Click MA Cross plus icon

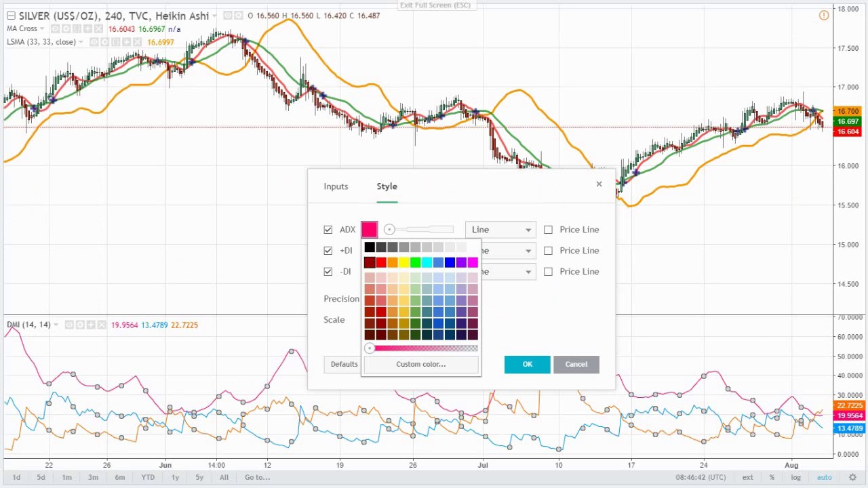(88, 28)
